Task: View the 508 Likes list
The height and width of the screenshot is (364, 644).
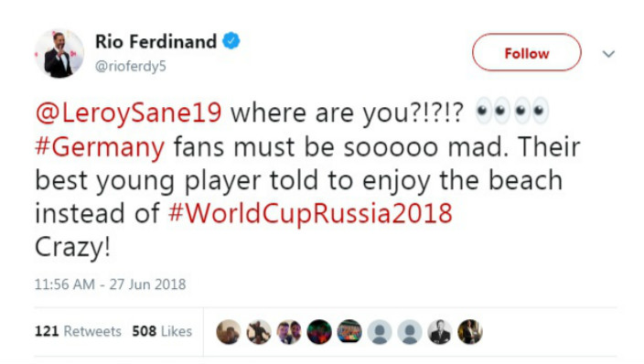Action: (x=162, y=331)
